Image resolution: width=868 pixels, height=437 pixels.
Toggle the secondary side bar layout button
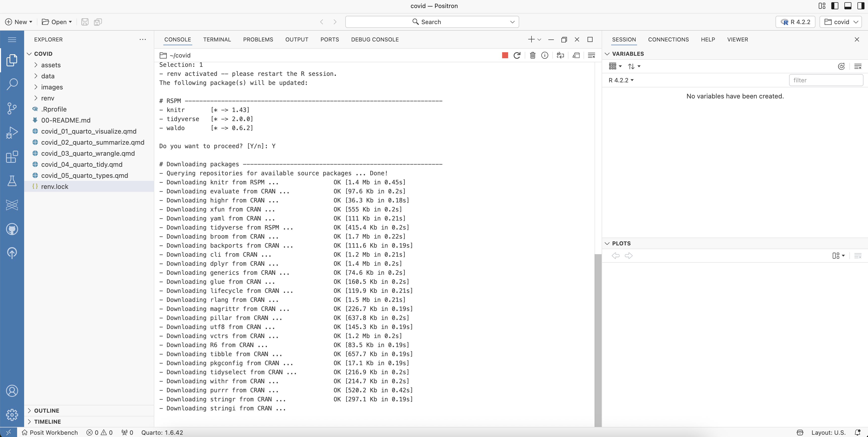point(861,6)
